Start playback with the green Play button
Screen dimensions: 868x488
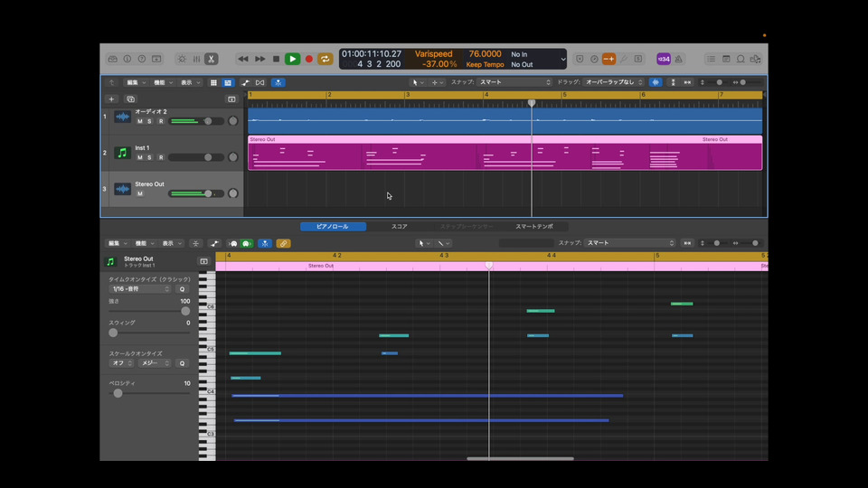coord(292,59)
